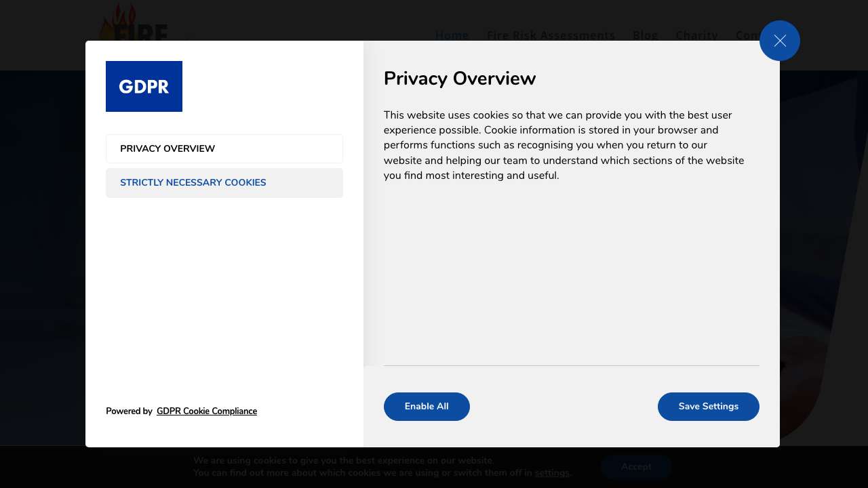Open the Charity menu item

(x=696, y=35)
